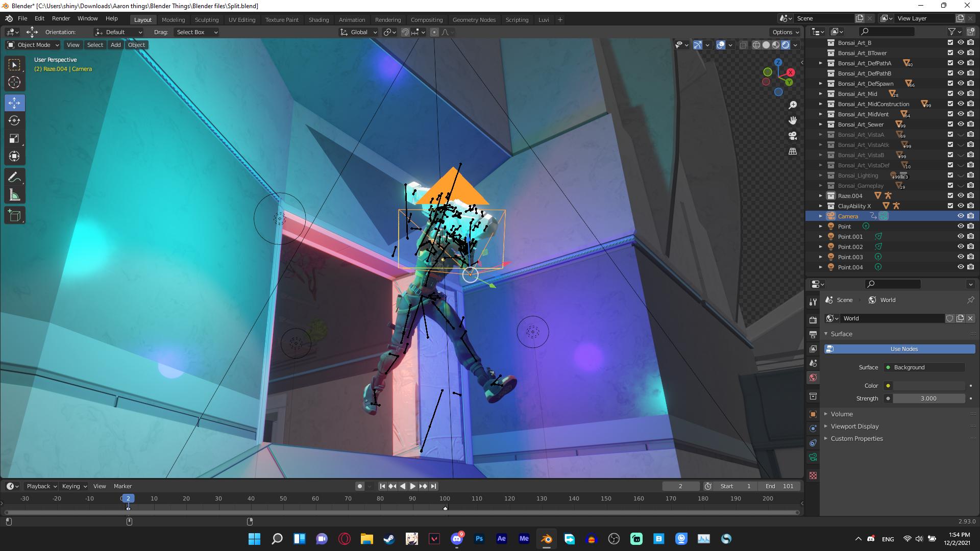The height and width of the screenshot is (551, 980).
Task: Click the Use Nodes button
Action: click(903, 349)
